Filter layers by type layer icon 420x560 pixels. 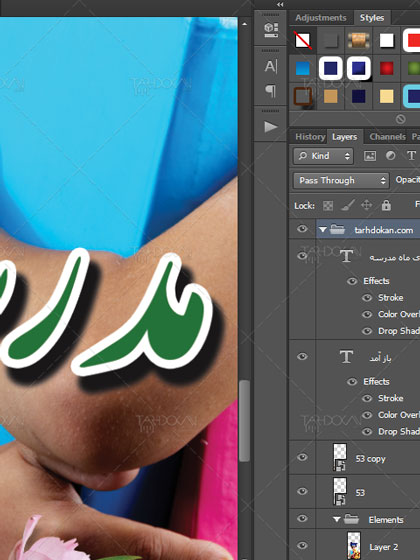pos(411,155)
